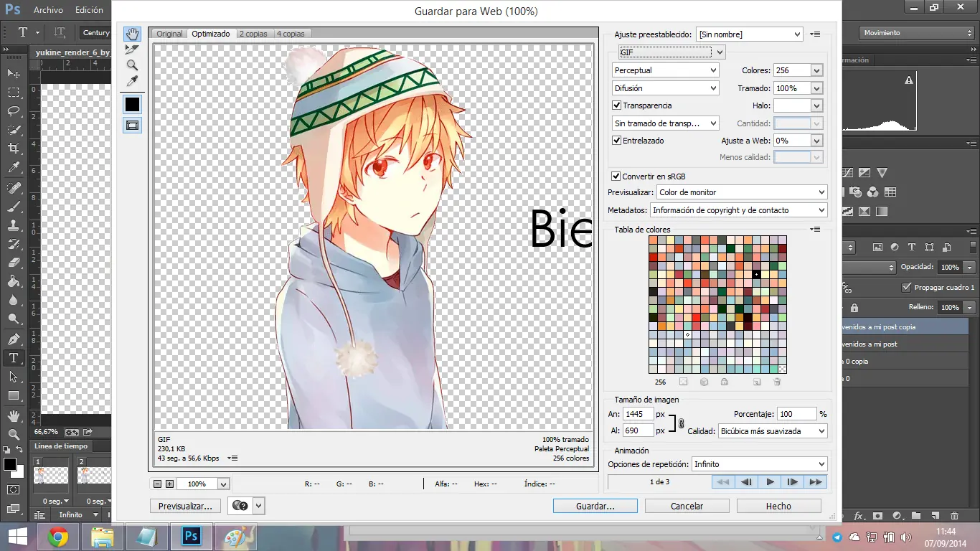Viewport: 980px width, 551px height.
Task: Open the optimize menu next to preset dropdown
Action: tap(814, 34)
